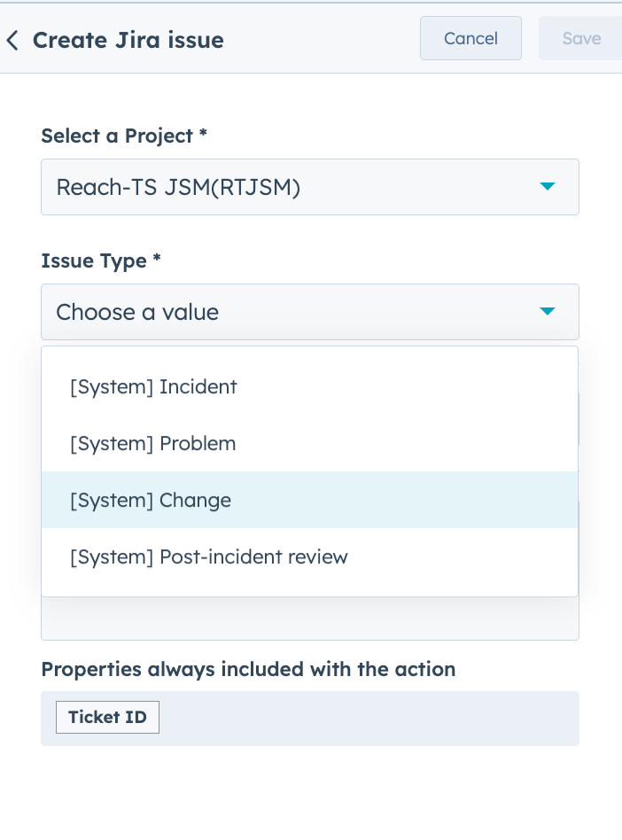Viewport: 622px width, 840px height.
Task: Choose the [System] Problem issue type
Action: pyautogui.click(x=309, y=444)
